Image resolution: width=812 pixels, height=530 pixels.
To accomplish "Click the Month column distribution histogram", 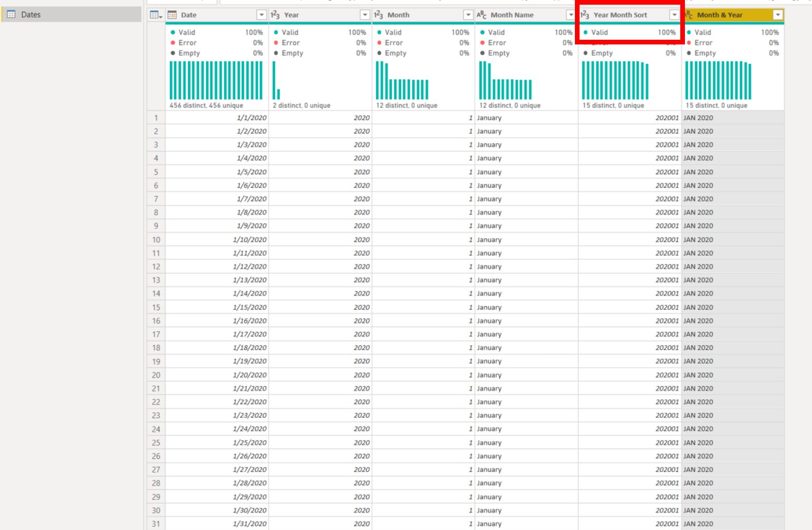I will [x=402, y=80].
